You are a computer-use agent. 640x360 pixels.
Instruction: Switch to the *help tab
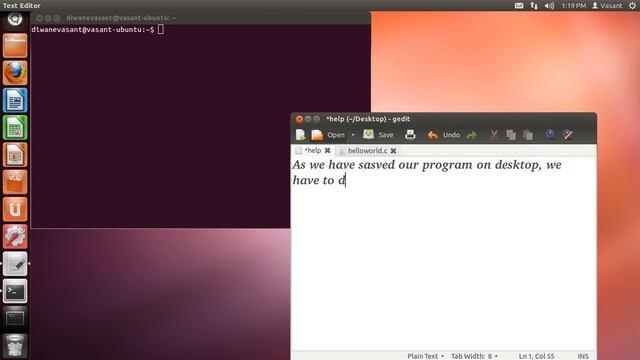point(313,151)
